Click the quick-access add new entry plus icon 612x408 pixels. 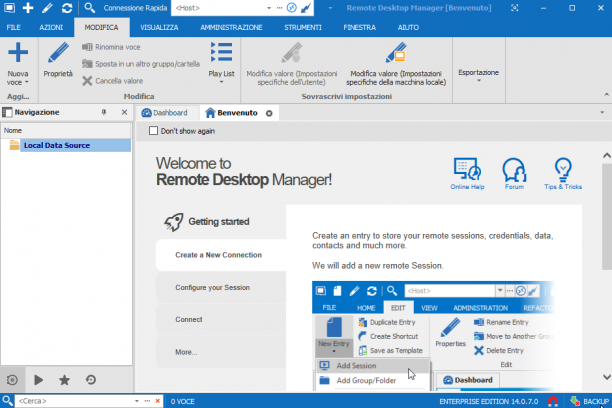pos(28,8)
